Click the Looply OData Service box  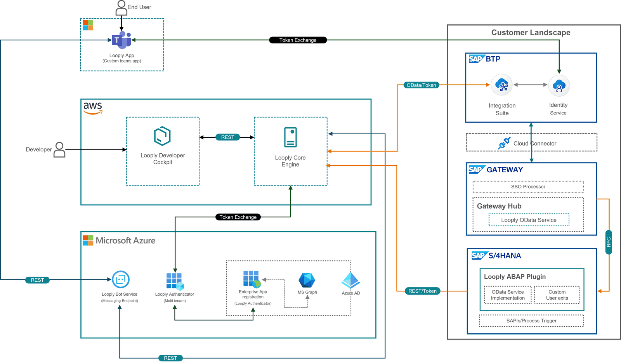tap(529, 220)
